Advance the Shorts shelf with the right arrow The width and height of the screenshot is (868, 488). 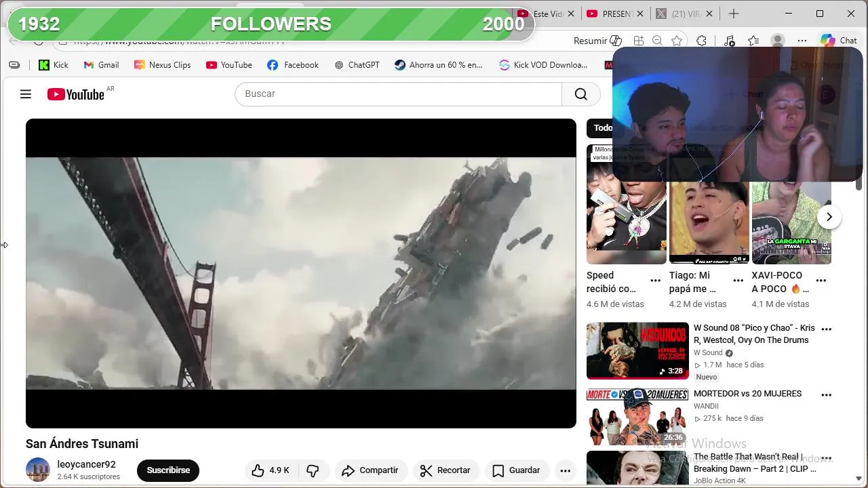pyautogui.click(x=829, y=217)
